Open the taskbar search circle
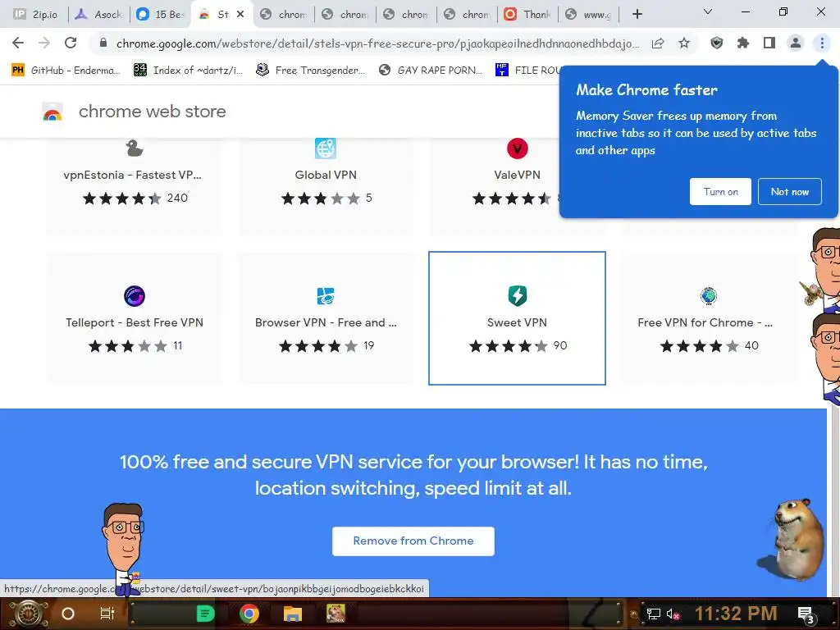The height and width of the screenshot is (630, 840). 68,614
